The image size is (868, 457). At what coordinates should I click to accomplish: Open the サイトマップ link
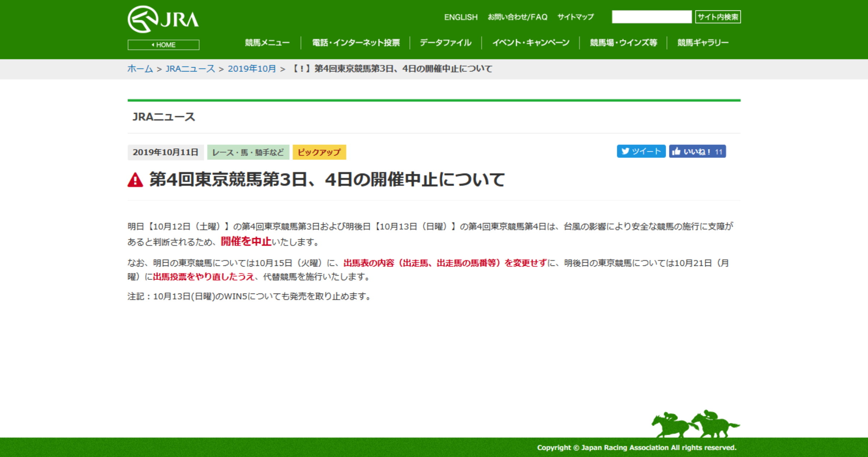[x=575, y=17]
